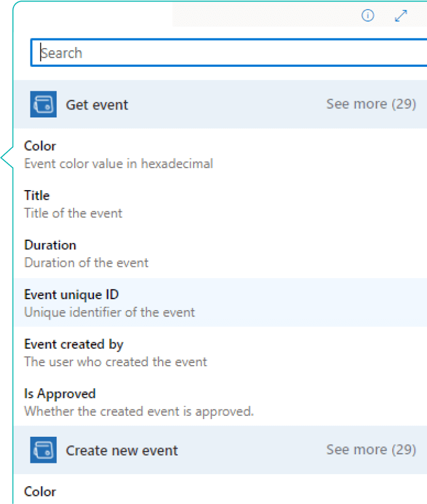Viewport: 427px width, 504px height.
Task: Select Color under Create new event
Action: point(220,490)
